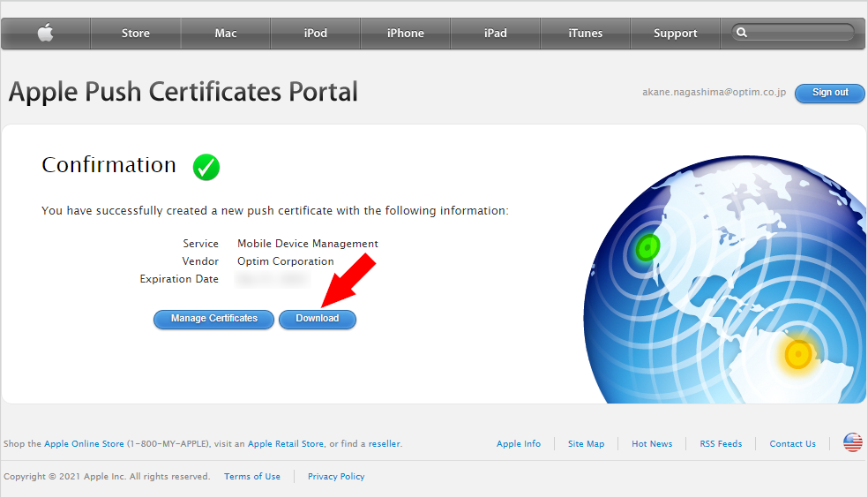Viewport: 868px width, 498px height.
Task: Click the Sign out button
Action: [x=830, y=93]
